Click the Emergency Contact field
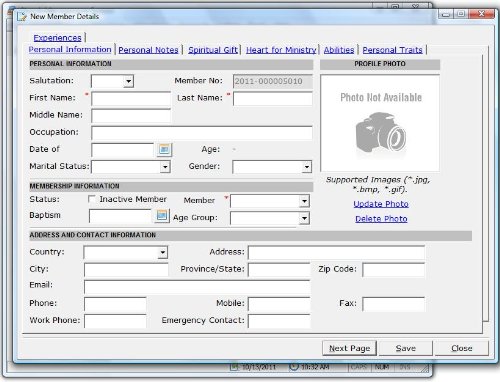Image resolution: width=500 pixels, height=382 pixels. coord(279,321)
